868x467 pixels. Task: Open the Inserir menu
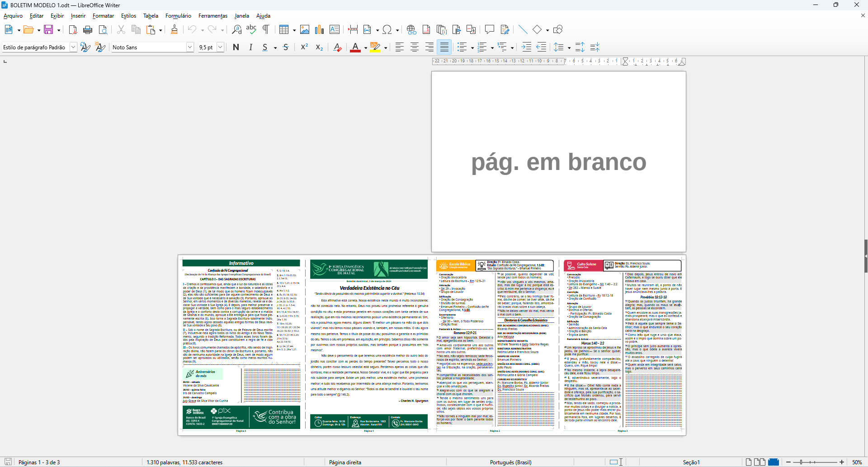pyautogui.click(x=78, y=16)
